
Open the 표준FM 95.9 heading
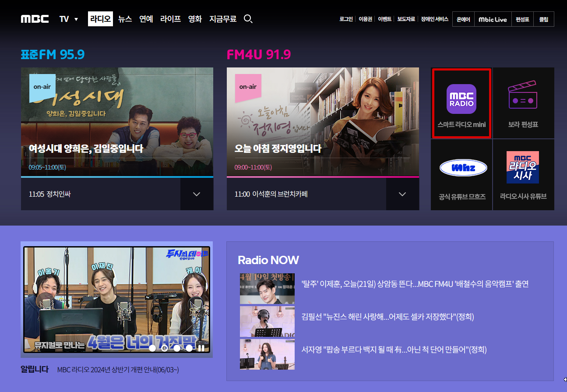pyautogui.click(x=53, y=55)
